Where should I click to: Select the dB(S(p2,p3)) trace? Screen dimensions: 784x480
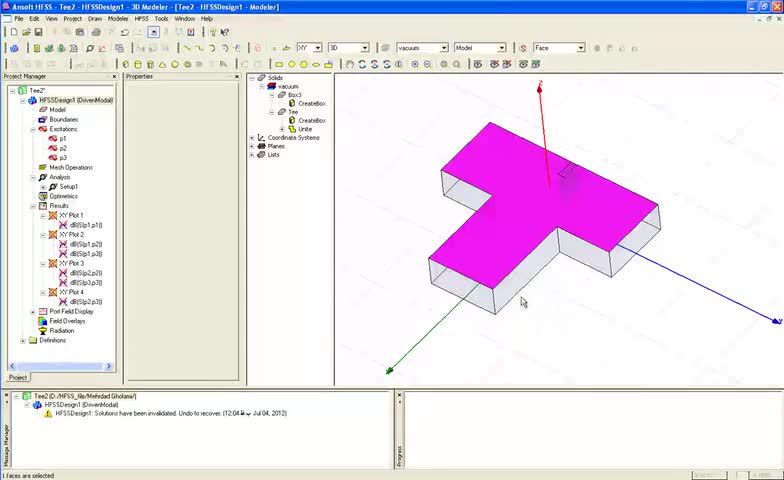tap(86, 302)
